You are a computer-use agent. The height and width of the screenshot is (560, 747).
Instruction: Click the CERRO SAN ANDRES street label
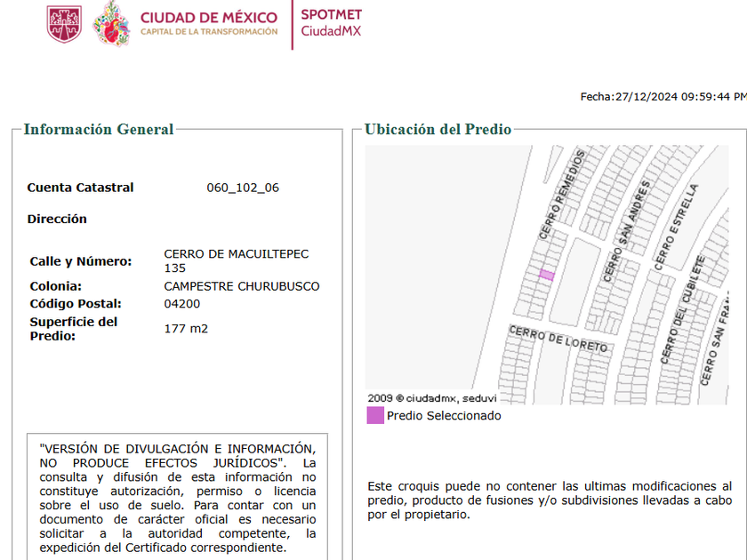[626, 231]
